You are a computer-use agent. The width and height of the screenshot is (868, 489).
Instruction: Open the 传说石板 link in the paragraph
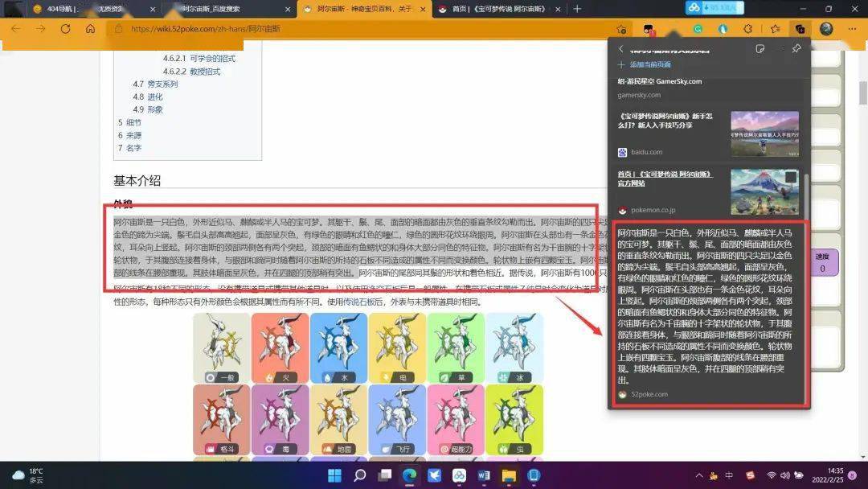click(358, 302)
